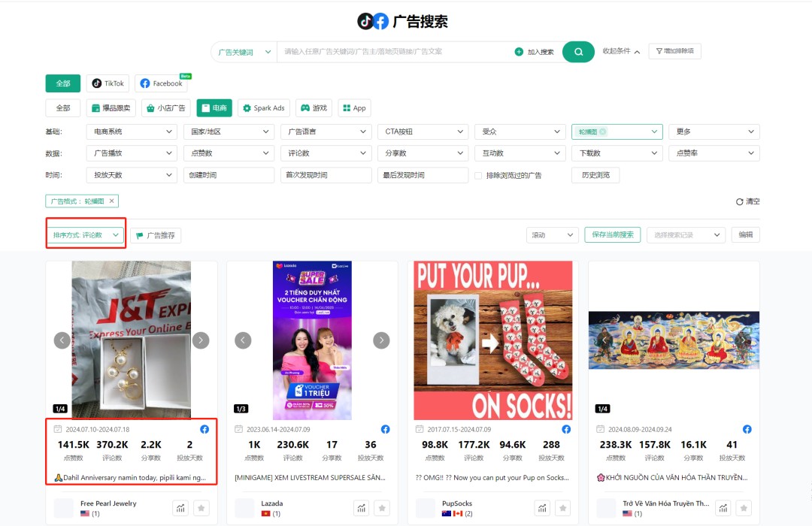Switch to the Facebook platform tab
Screen dimensions: 812x526
tap(162, 83)
